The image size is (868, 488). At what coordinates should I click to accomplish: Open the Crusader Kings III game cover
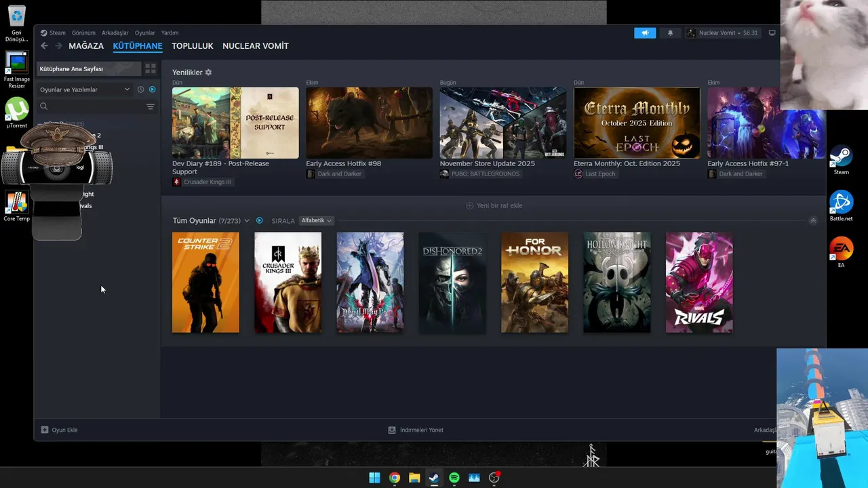point(288,283)
